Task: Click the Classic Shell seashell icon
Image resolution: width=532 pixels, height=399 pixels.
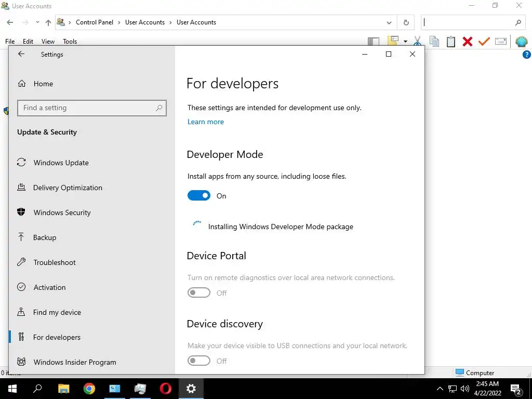Action: [522, 42]
